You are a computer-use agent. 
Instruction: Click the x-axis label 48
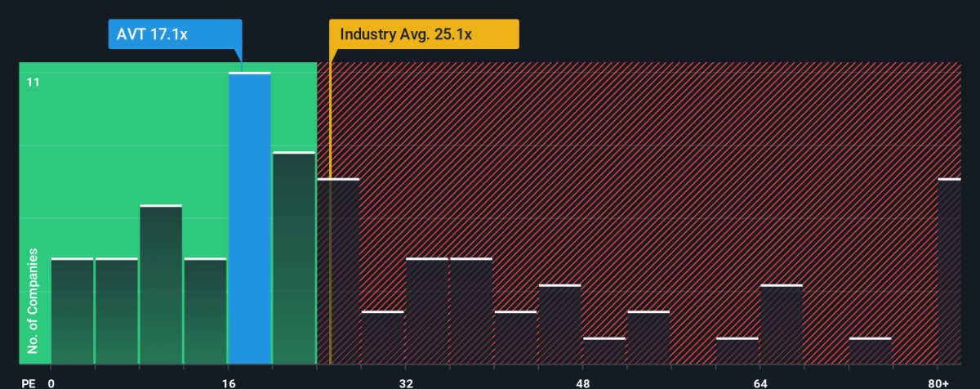[582, 383]
